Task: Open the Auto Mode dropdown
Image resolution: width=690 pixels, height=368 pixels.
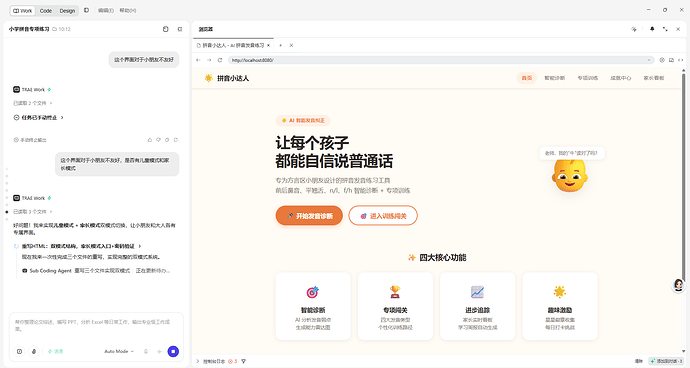Action: (x=119, y=351)
